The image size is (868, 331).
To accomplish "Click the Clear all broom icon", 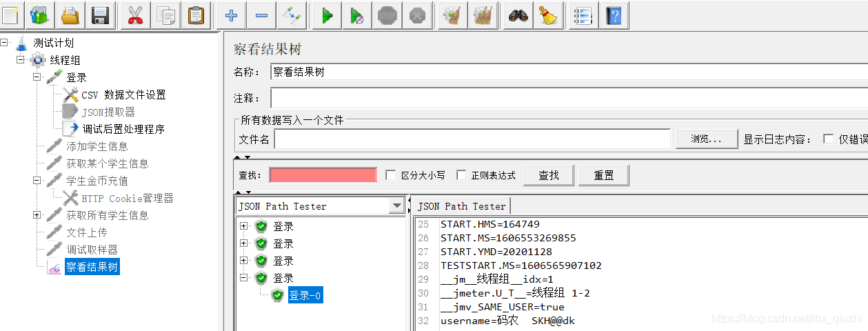I will tap(549, 15).
